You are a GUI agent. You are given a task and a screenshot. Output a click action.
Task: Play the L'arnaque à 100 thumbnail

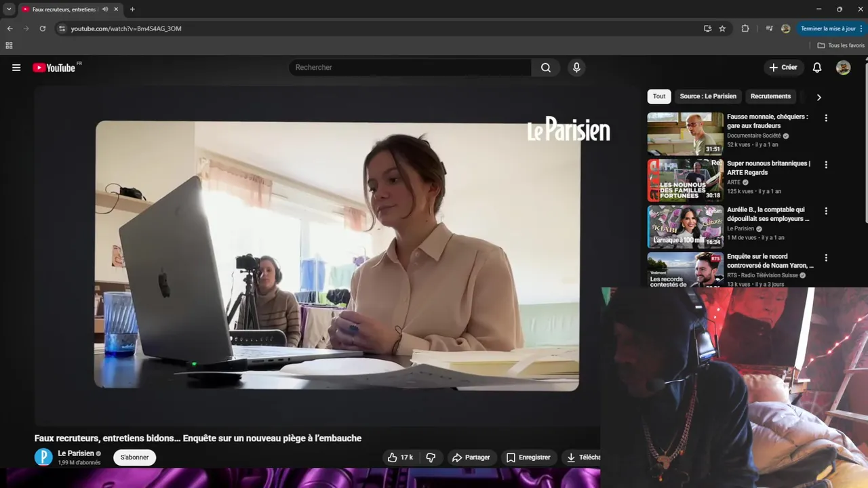point(685,227)
